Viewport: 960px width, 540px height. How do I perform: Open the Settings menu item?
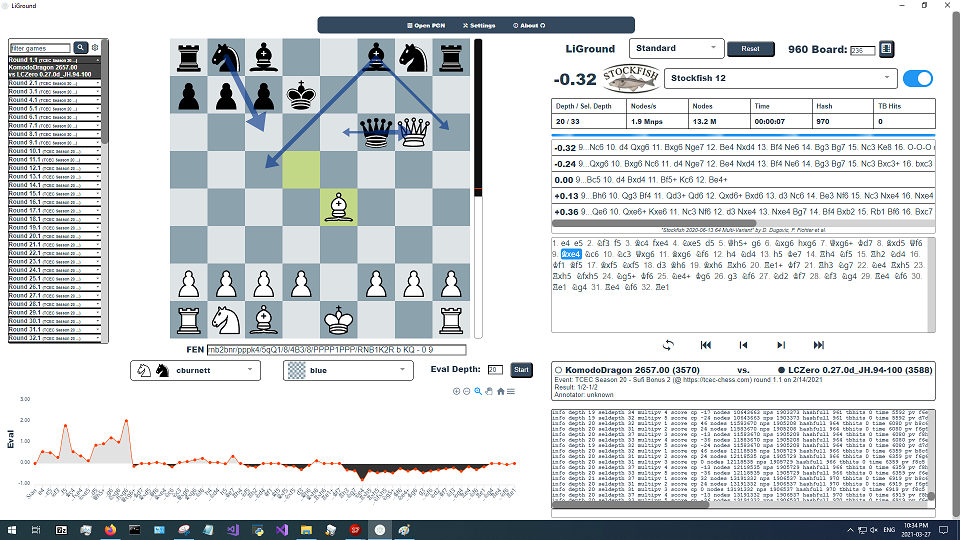(x=479, y=26)
